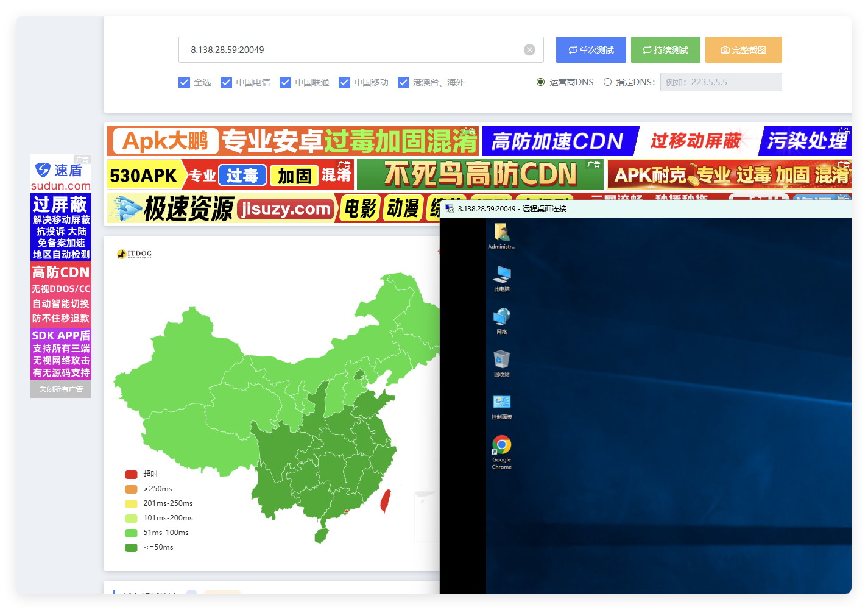Select the 运营商DNS radio option
The image size is (868, 610).
(540, 82)
